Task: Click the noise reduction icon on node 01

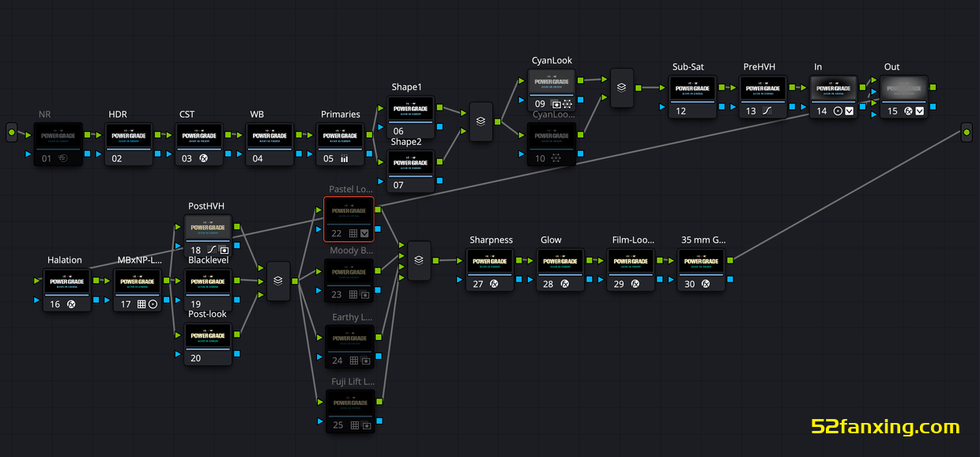Action: tap(62, 158)
